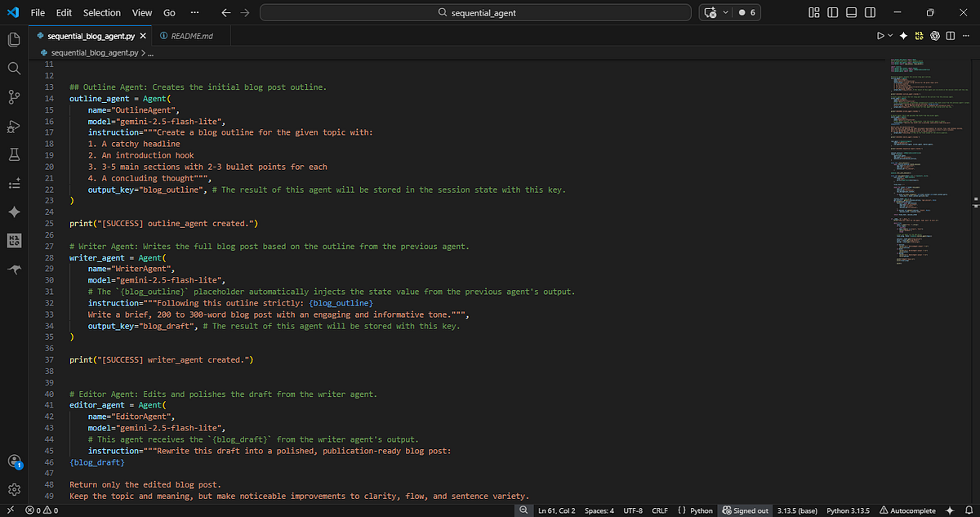Go back with the left arrow
Screen dimensions: 980x517
225,13
